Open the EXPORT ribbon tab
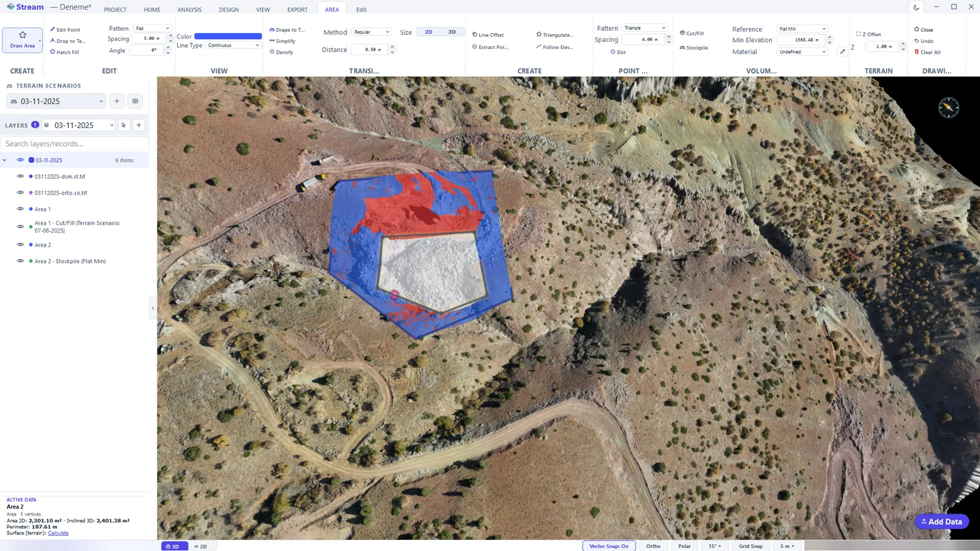Screen dimensions: 980x551 pos(298,10)
